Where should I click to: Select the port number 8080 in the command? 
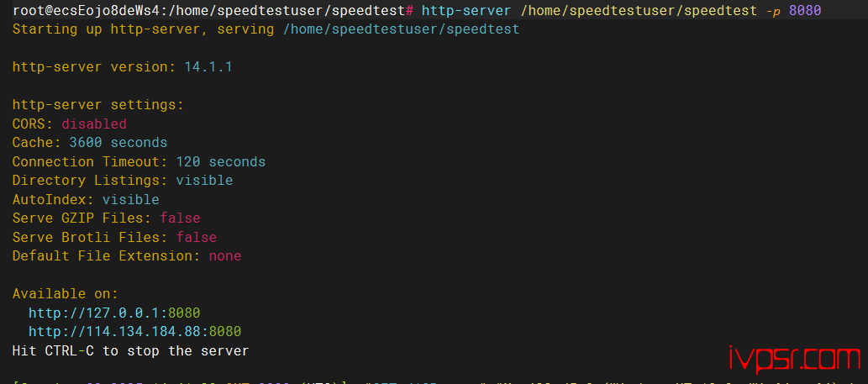pyautogui.click(x=805, y=11)
